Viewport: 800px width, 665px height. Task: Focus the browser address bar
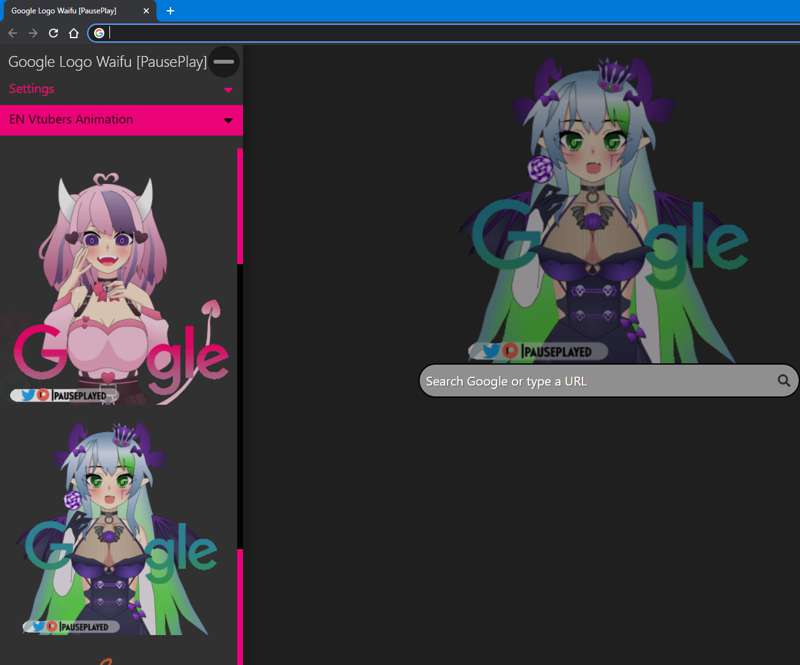(x=440, y=33)
